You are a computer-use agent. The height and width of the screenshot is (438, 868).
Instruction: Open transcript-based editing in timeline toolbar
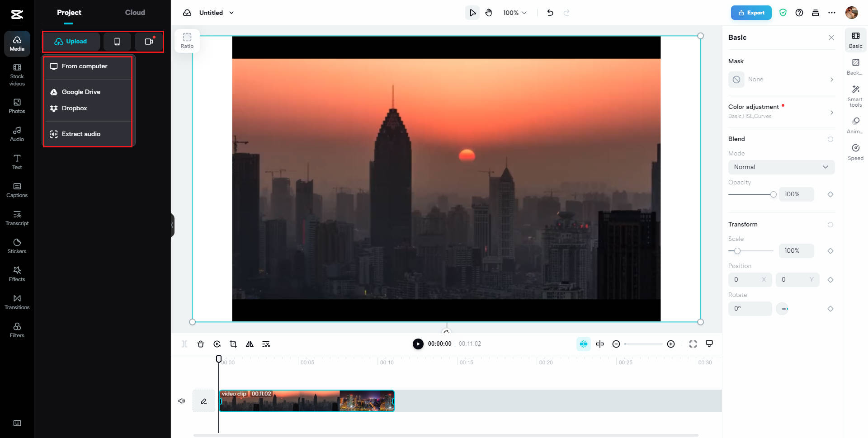click(266, 344)
